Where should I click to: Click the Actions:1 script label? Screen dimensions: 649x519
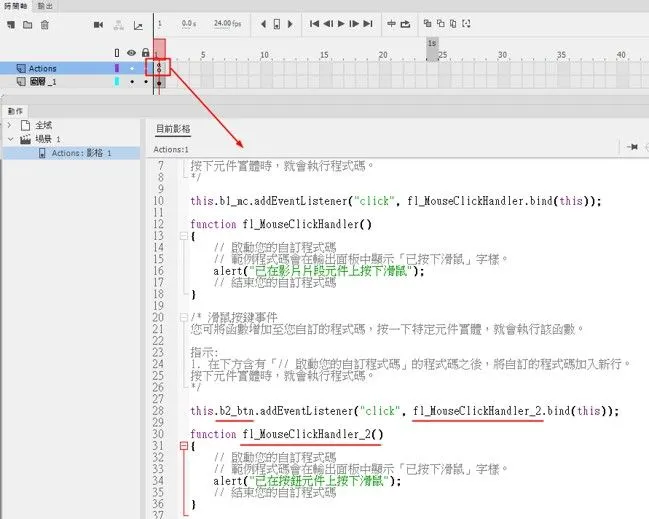pos(171,149)
